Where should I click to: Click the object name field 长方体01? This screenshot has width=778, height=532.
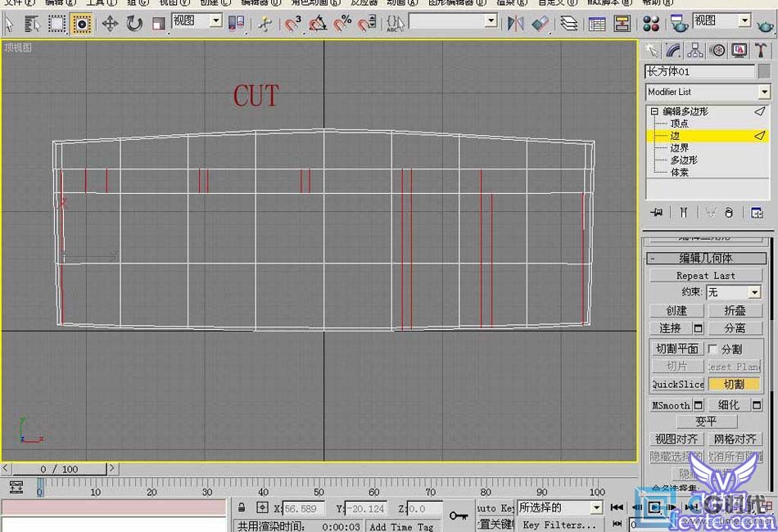[x=699, y=72]
